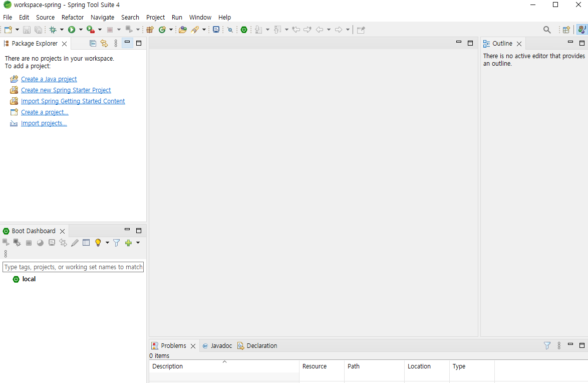Viewport: 588px width, 383px height.
Task: Click the lightbulb icon in Boot Dashboard
Action: (98, 243)
